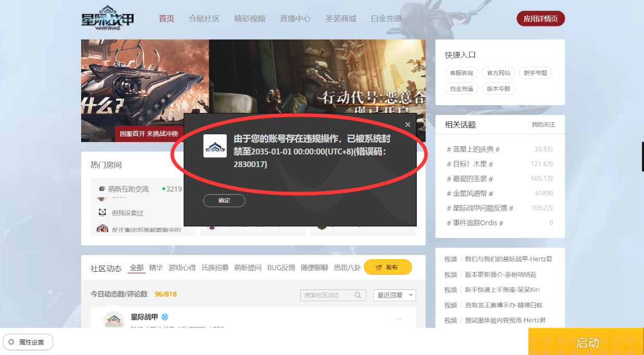Click the 版本专题 quick entry

coord(498,88)
